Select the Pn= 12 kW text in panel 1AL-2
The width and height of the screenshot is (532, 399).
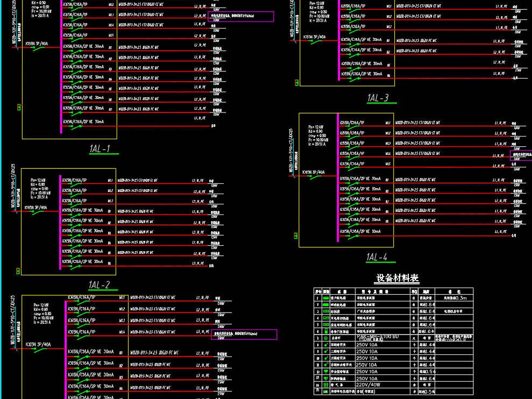[x=38, y=180]
